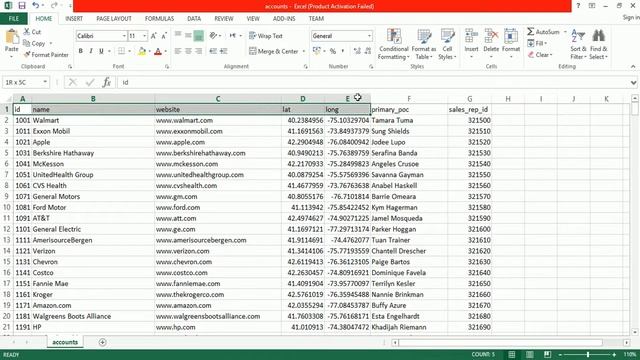This screenshot has width=640, height=360.
Task: Toggle Bold formatting
Action: (x=80, y=51)
